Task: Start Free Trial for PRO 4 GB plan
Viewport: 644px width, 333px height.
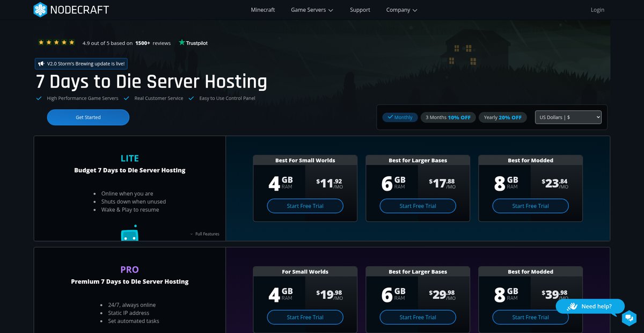Action: (305, 317)
